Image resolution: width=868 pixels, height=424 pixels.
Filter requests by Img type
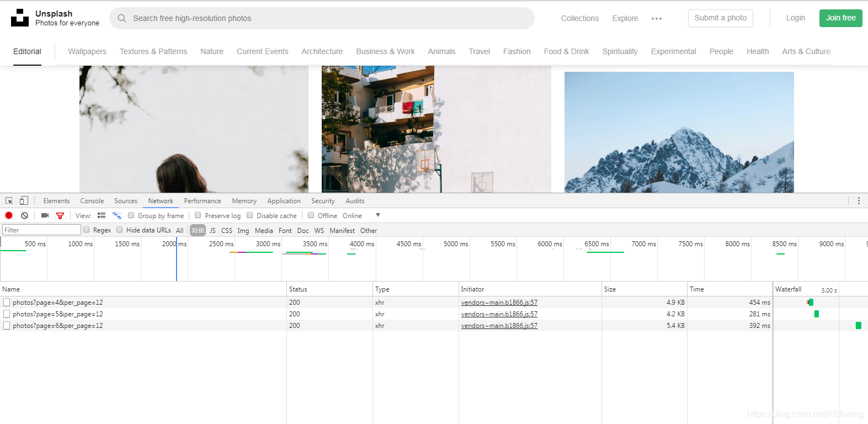243,231
